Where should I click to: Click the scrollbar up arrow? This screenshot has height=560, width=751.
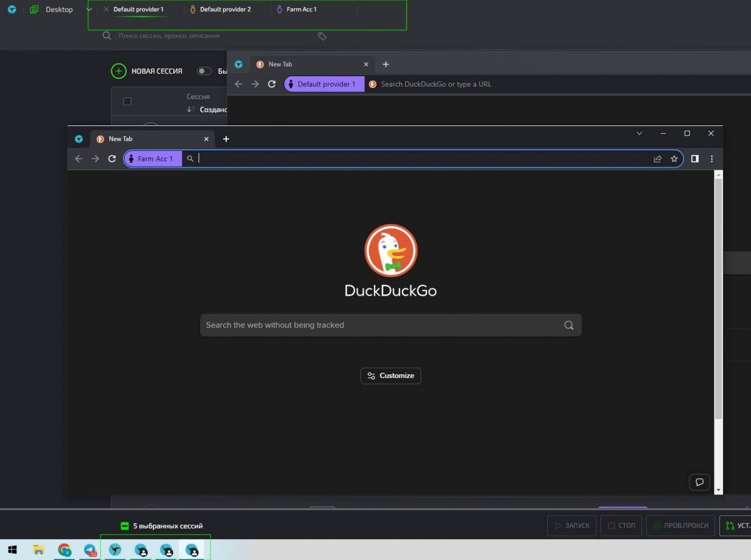coord(719,174)
